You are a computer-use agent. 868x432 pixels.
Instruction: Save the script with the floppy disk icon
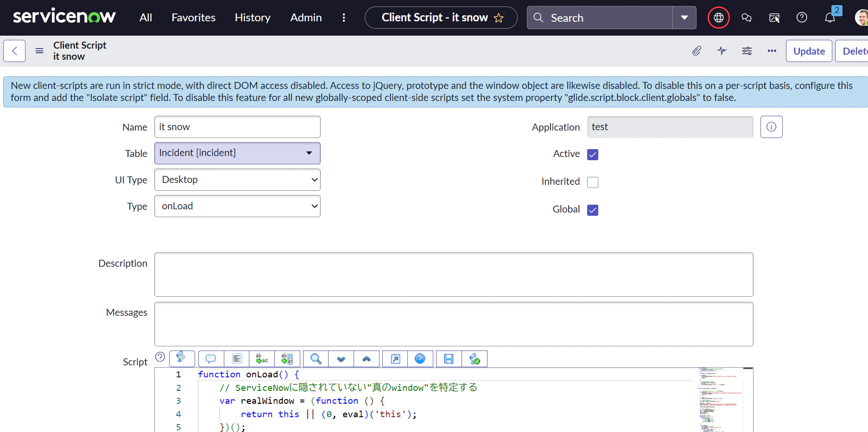pyautogui.click(x=449, y=359)
